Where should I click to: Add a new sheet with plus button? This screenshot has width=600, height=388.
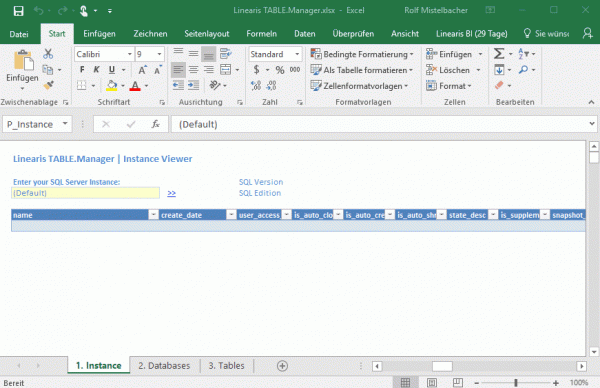coord(282,366)
